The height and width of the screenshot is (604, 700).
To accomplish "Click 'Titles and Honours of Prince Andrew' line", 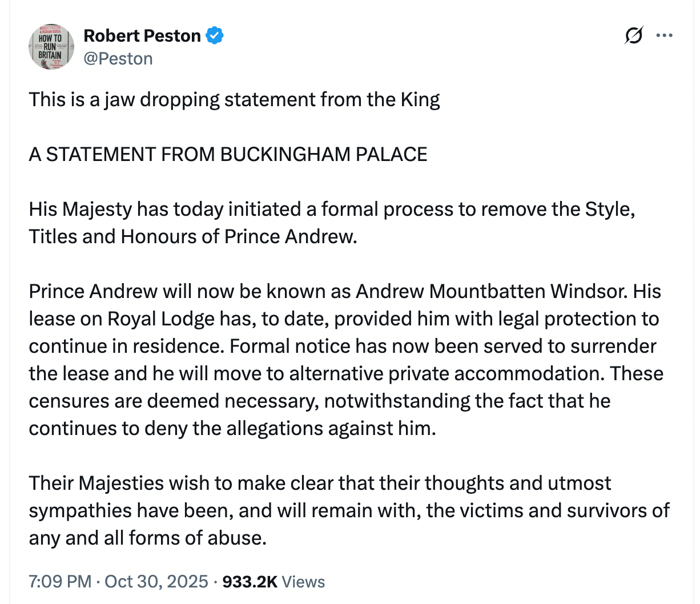I will click(193, 236).
